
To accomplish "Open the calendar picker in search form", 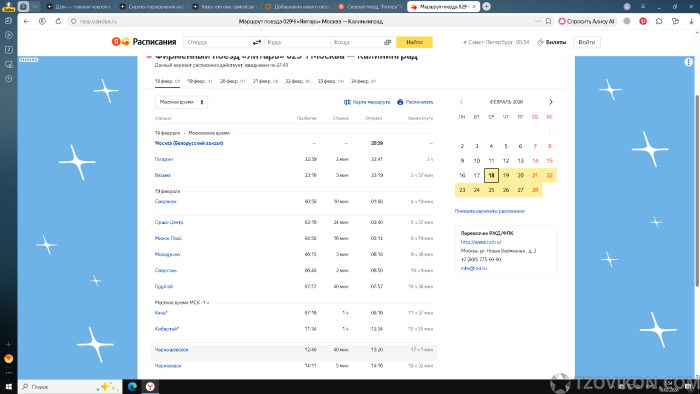I will (x=388, y=42).
